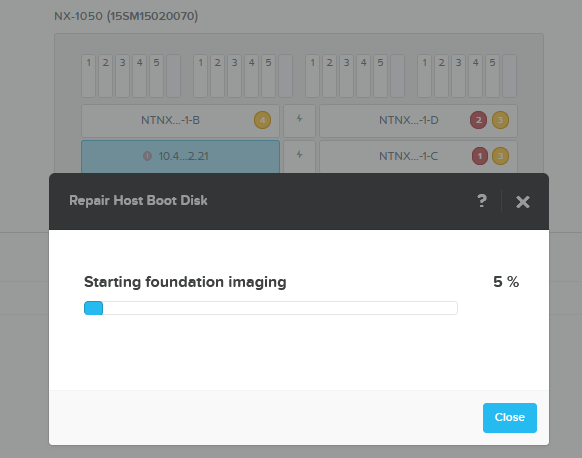
Task: Click the NX-1050 (15SM15020070) block title
Action: [x=126, y=16]
